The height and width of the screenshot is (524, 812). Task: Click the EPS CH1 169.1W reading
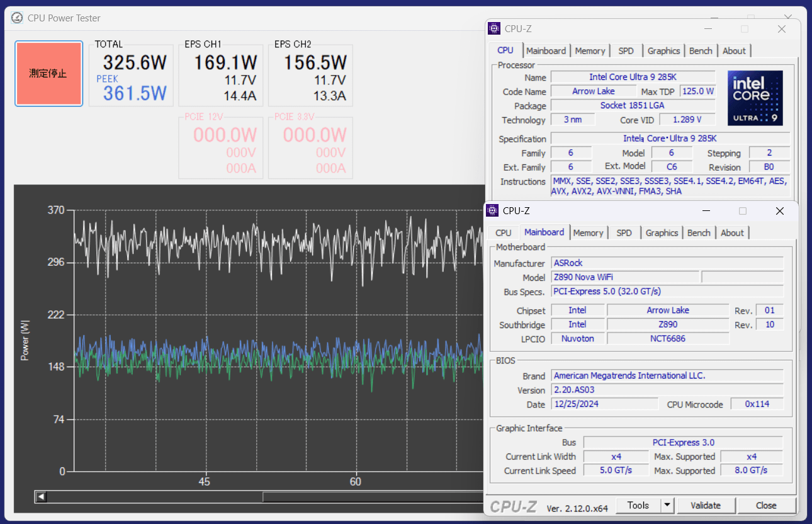point(225,62)
